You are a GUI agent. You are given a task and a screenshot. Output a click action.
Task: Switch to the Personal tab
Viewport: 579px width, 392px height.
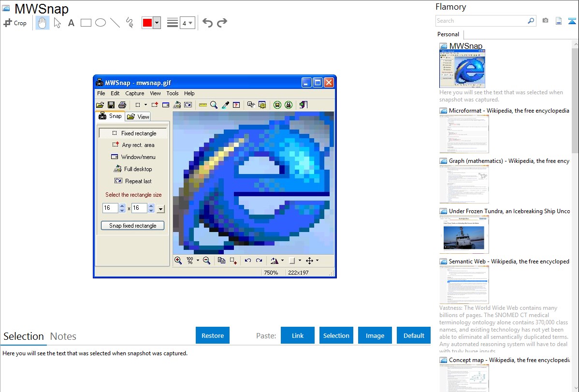coord(449,34)
